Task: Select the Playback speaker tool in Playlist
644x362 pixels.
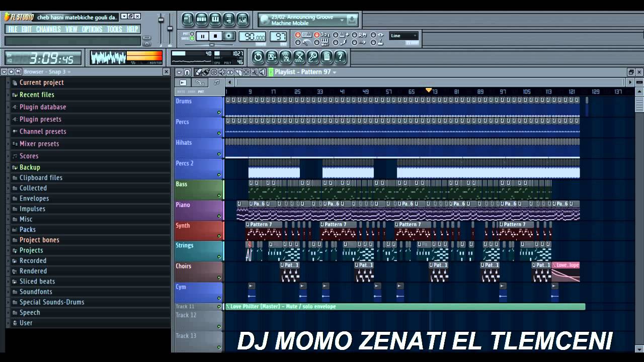Action: 262,72
